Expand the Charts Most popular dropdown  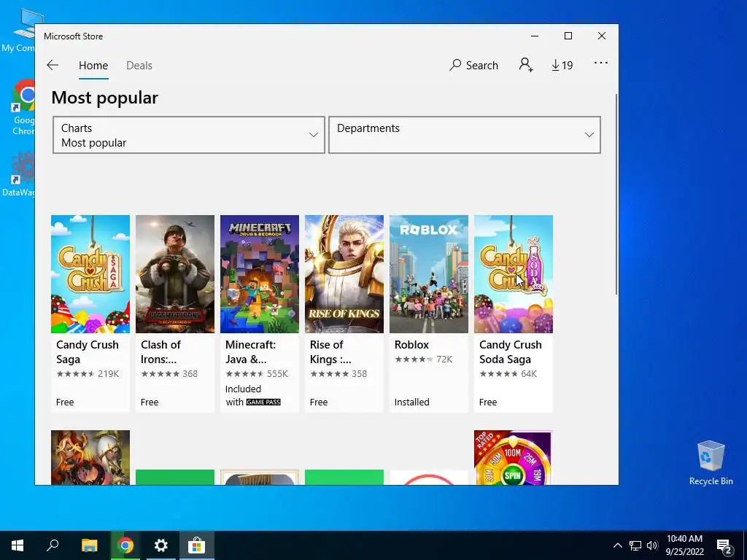coord(189,135)
